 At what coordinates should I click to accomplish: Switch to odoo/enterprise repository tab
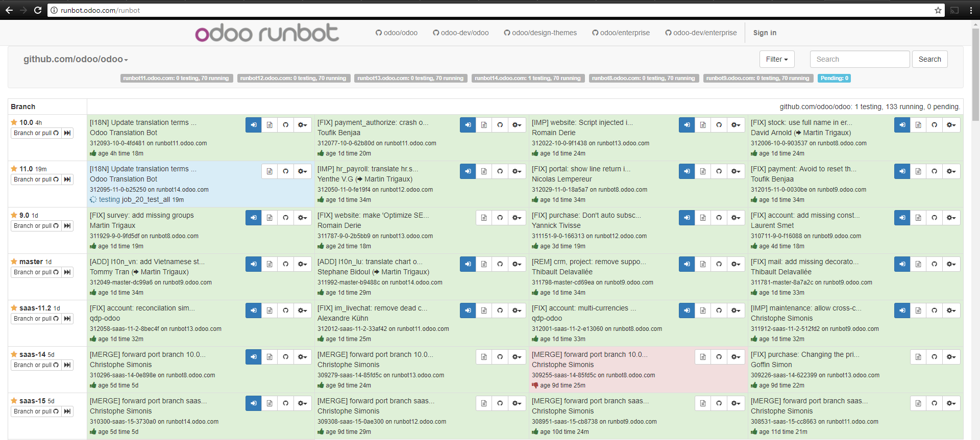pos(621,33)
